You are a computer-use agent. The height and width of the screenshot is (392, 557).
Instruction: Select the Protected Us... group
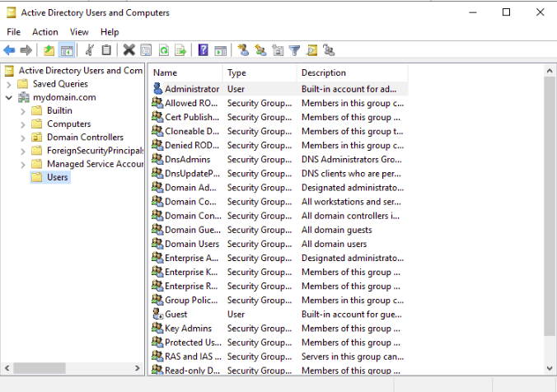tap(279, 343)
